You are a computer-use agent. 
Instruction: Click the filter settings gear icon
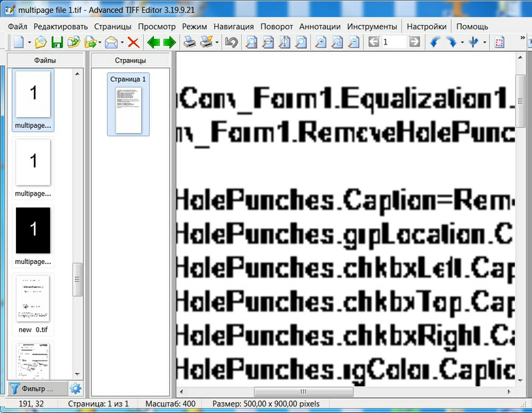[x=76, y=388]
